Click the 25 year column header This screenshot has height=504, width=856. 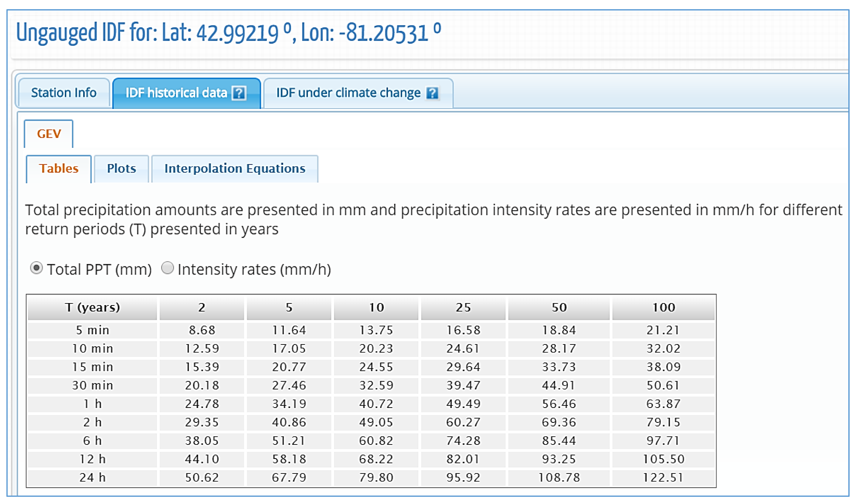click(x=463, y=307)
